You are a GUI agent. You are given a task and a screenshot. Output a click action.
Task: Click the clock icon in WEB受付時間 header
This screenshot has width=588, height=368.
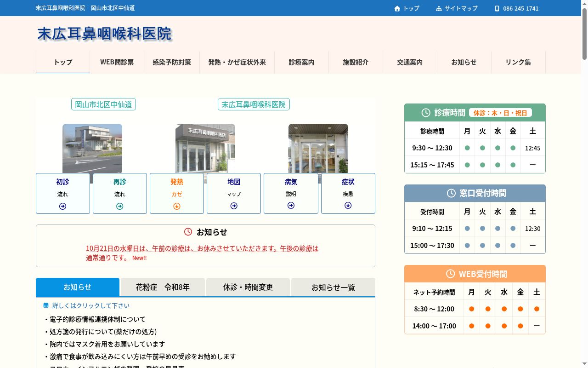click(450, 274)
